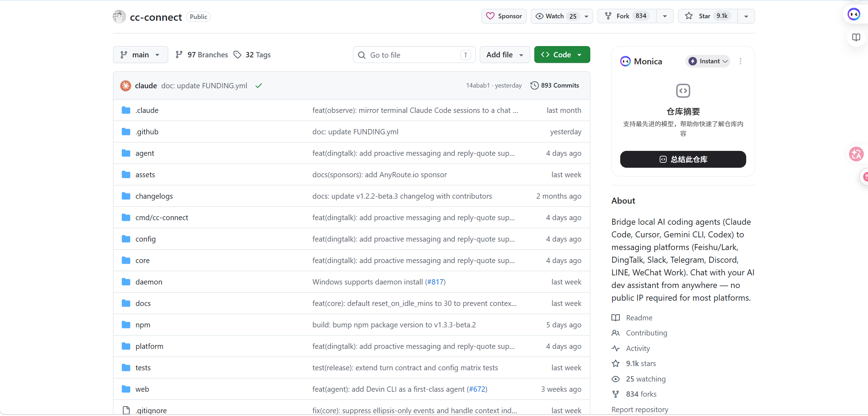Open the platform folder
Image resolution: width=868 pixels, height=416 pixels.
(149, 346)
